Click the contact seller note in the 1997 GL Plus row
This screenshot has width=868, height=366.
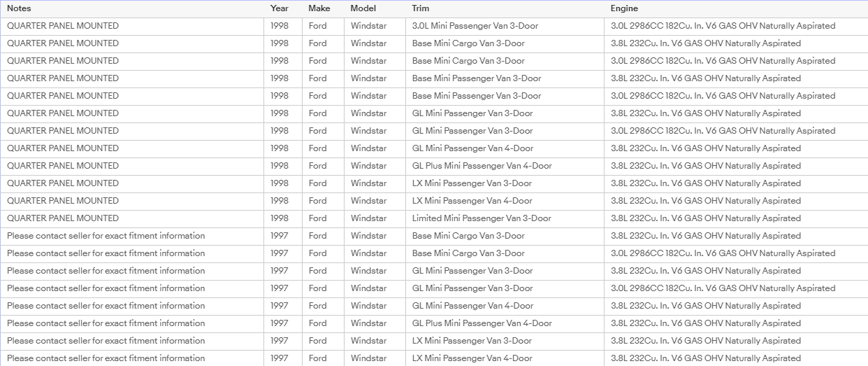(106, 323)
